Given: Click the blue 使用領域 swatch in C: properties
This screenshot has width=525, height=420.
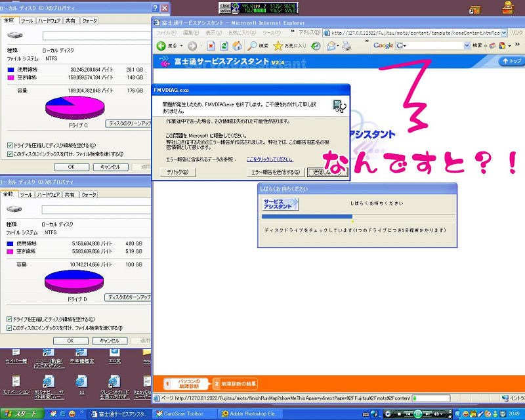Looking at the screenshot, I should point(10,70).
